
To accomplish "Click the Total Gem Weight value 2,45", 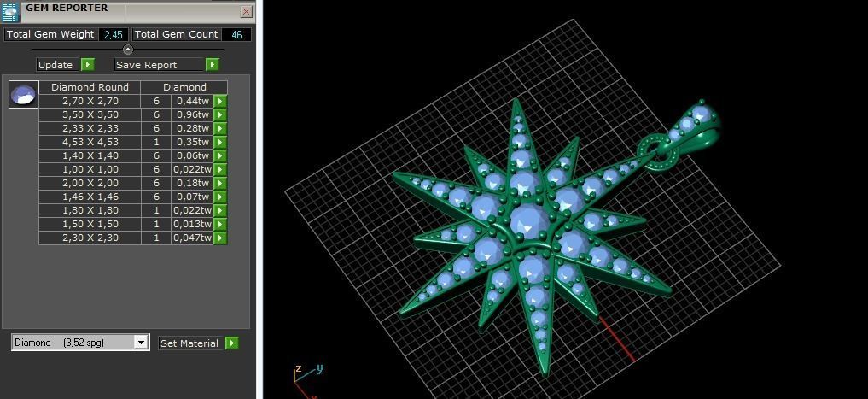I will click(x=114, y=34).
